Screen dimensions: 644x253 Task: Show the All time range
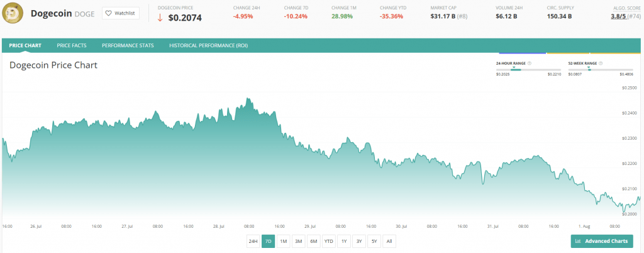tap(389, 241)
